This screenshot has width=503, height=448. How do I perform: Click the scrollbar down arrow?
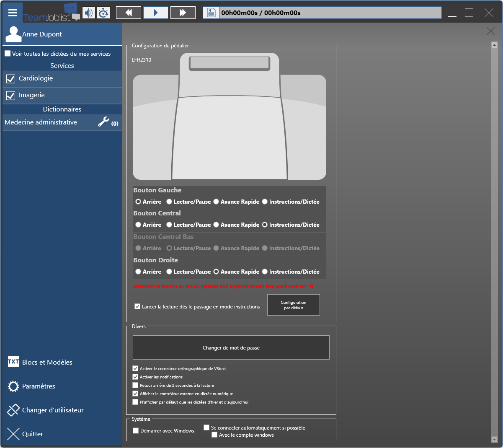494,439
